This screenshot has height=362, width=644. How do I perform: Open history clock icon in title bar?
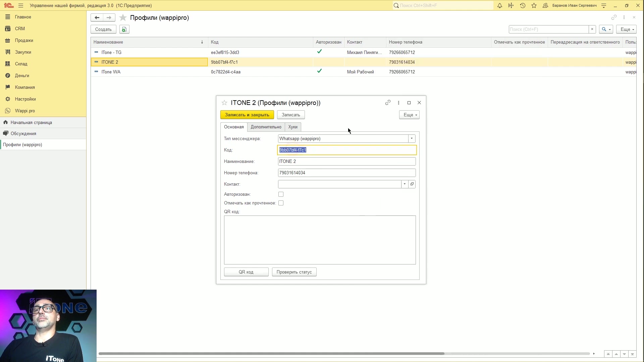click(523, 6)
